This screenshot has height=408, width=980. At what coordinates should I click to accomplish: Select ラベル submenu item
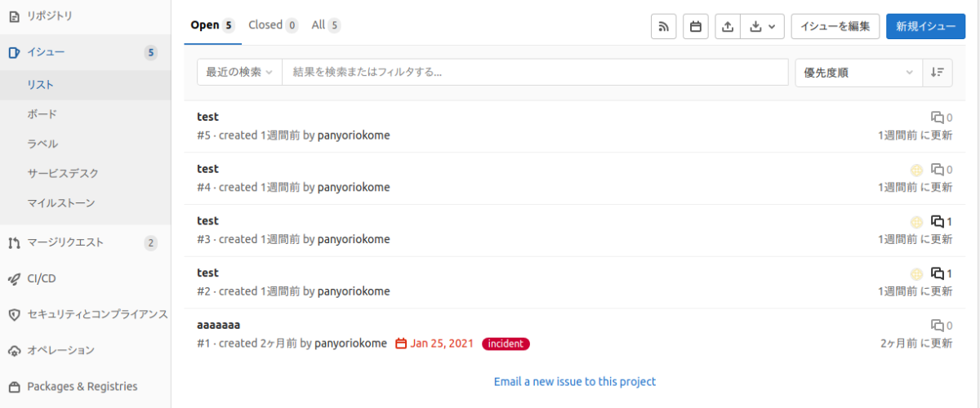[86, 144]
